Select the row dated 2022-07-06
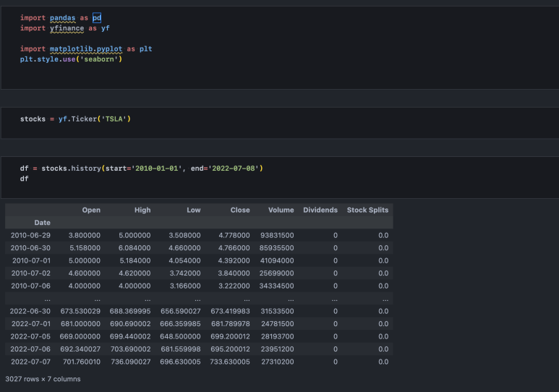Image resolution: width=559 pixels, height=392 pixels. coord(199,349)
